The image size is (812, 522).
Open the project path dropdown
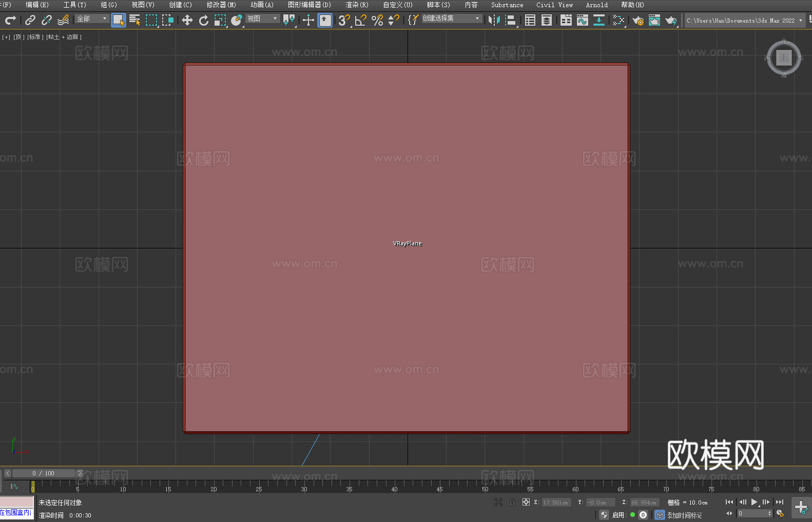point(745,21)
